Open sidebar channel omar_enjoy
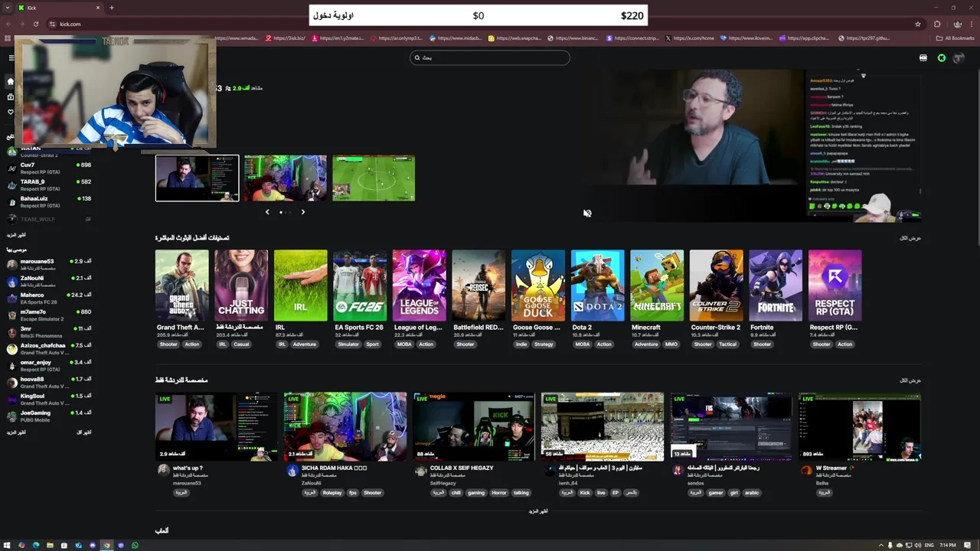The image size is (980, 551). point(49,365)
